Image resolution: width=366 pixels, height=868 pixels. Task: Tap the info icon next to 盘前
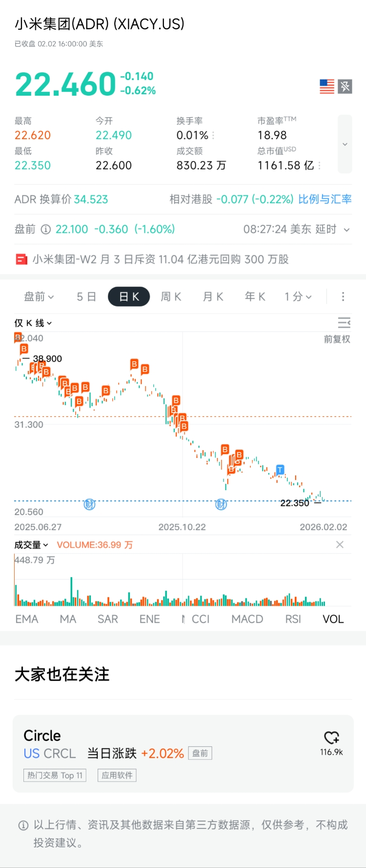46,229
